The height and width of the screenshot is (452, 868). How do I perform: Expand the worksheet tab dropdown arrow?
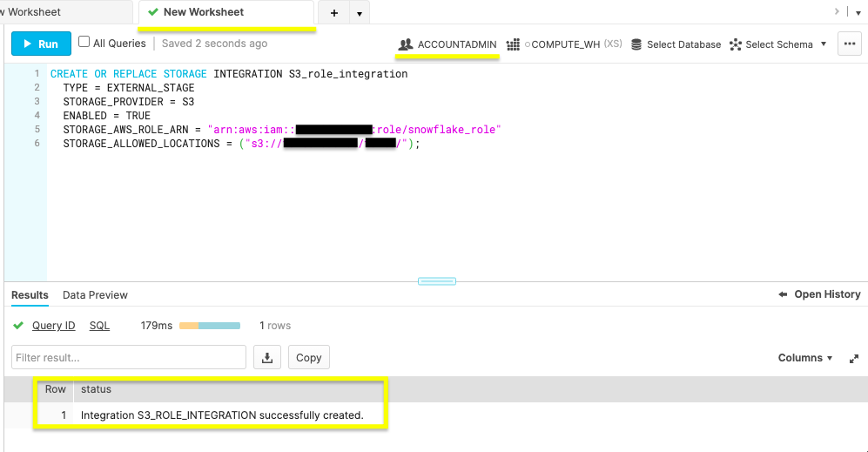(x=359, y=13)
